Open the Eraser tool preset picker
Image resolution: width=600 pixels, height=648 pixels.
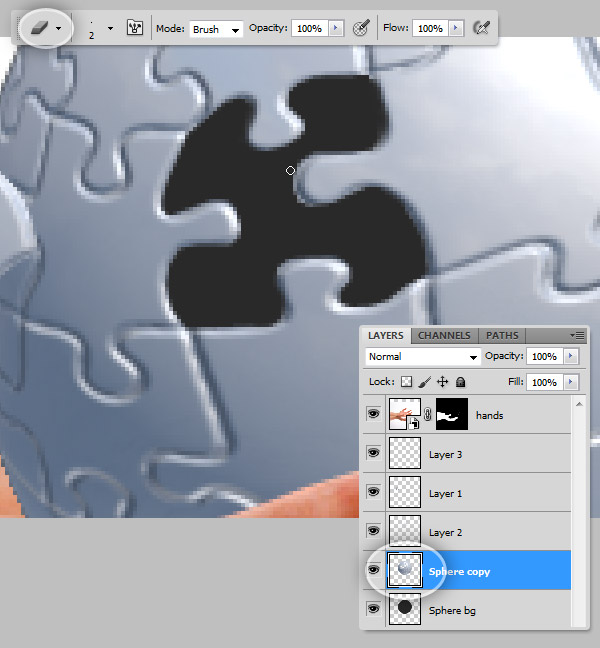click(x=58, y=29)
